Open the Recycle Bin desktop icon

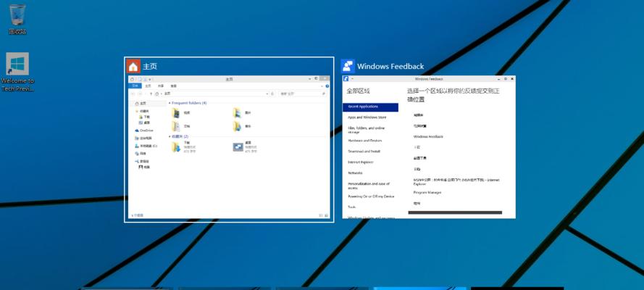coord(17,19)
